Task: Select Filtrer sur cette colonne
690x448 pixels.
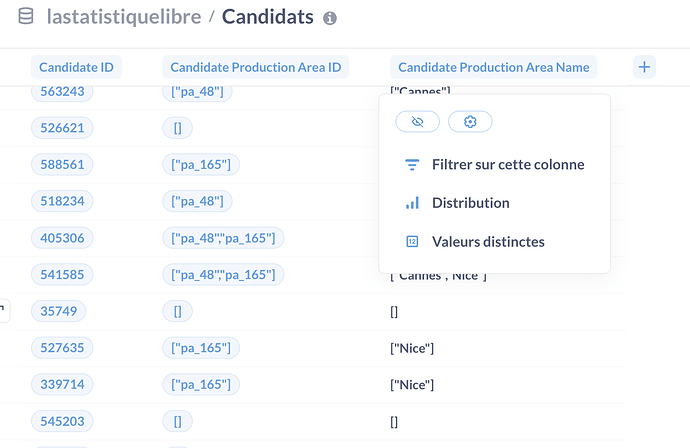Action: pyautogui.click(x=508, y=165)
